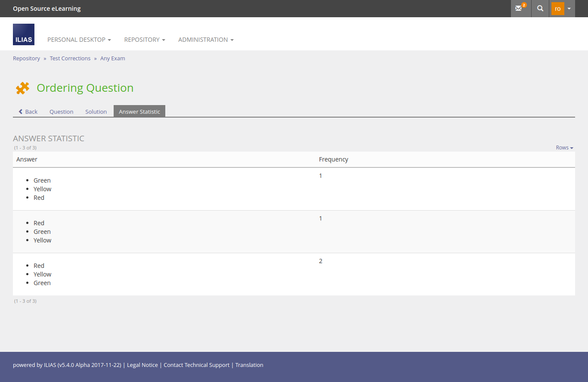
Task: Open the Test Corrections breadcrumb
Action: [70, 59]
